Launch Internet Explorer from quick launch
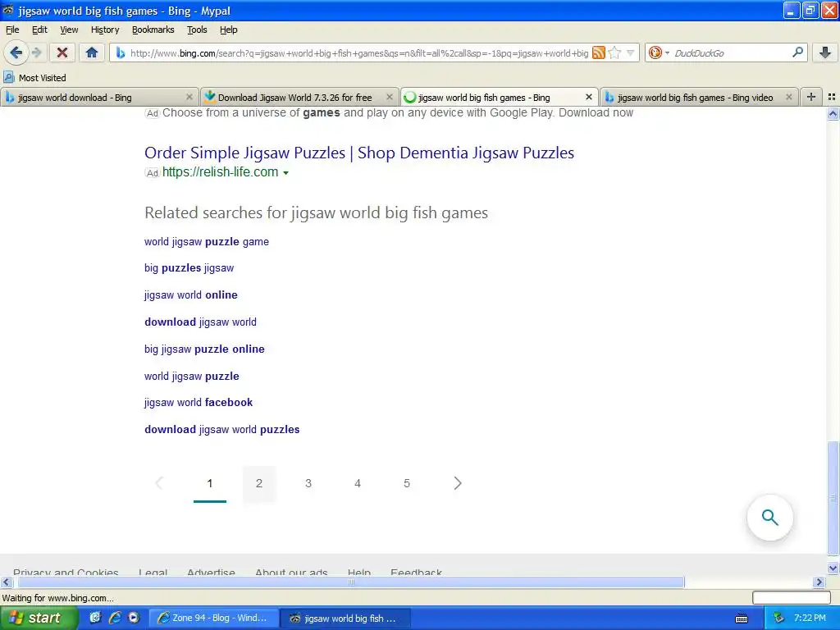Viewport: 840px width, 630px height. click(114, 618)
